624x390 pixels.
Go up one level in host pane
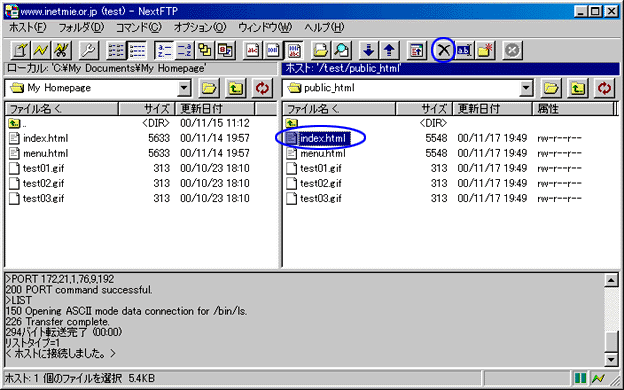coord(578,88)
